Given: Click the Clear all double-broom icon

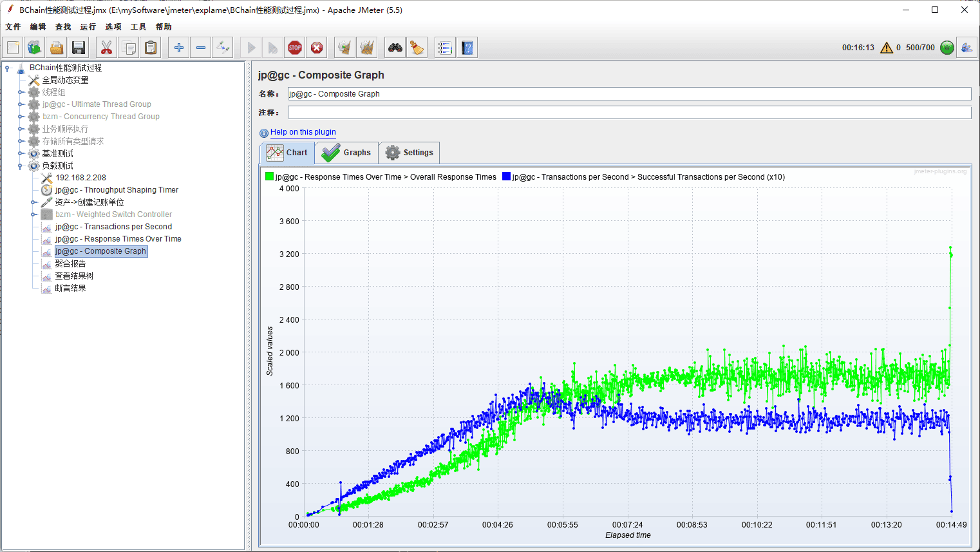Looking at the screenshot, I should pyautogui.click(x=366, y=48).
